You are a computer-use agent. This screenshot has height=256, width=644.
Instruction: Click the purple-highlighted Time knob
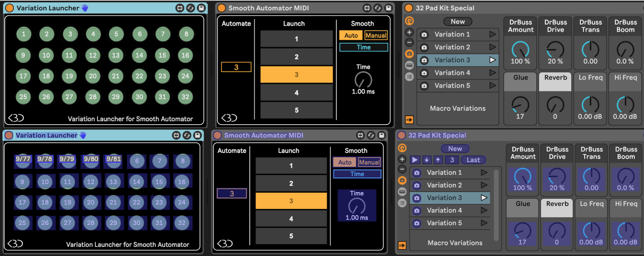[357, 206]
